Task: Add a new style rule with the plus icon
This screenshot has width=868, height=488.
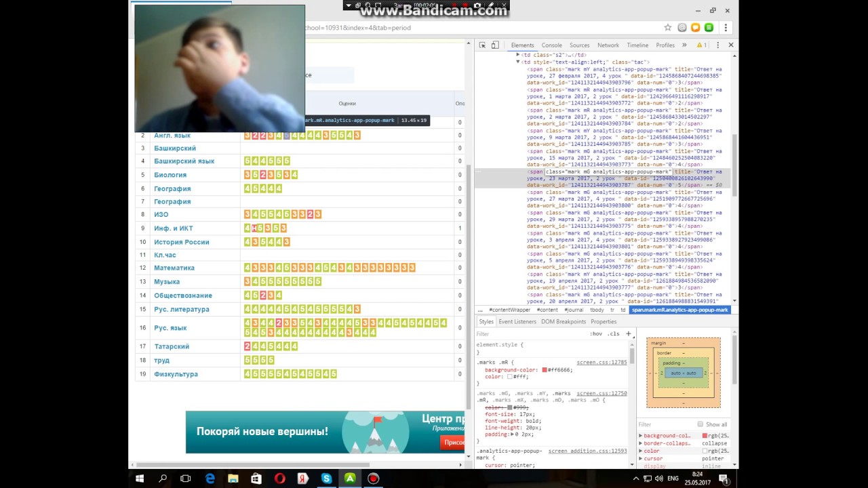Action: tap(628, 333)
